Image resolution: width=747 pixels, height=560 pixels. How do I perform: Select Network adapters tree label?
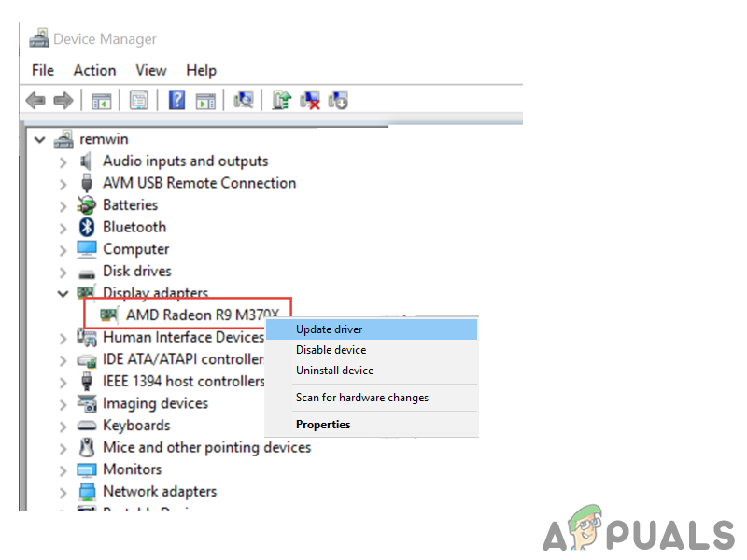click(160, 492)
